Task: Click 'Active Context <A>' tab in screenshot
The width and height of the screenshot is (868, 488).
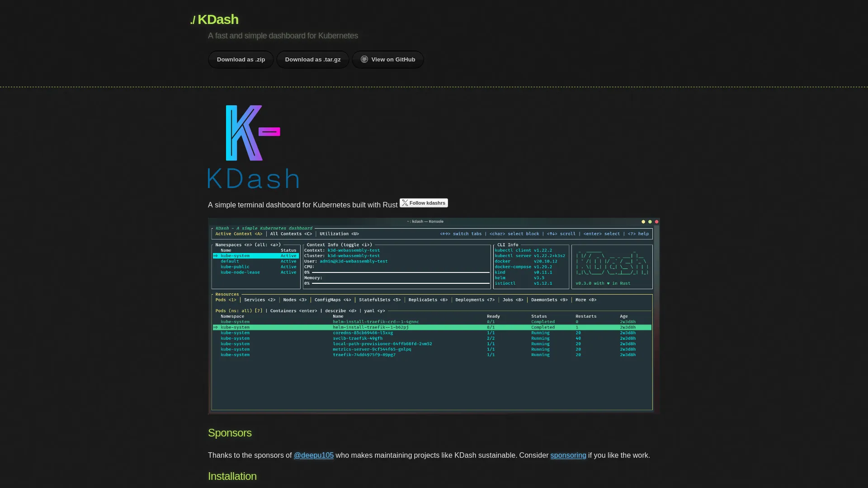Action: click(x=239, y=234)
